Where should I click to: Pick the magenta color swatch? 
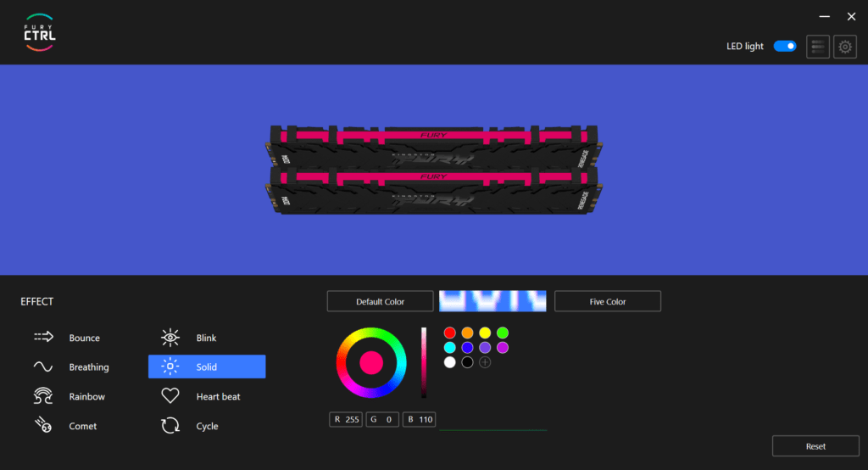coord(503,348)
